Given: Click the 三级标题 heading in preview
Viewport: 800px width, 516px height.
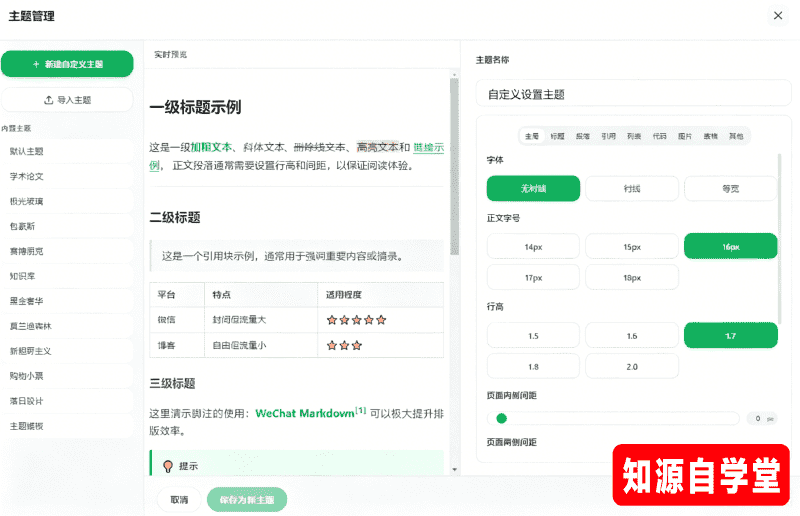Looking at the screenshot, I should (x=172, y=383).
